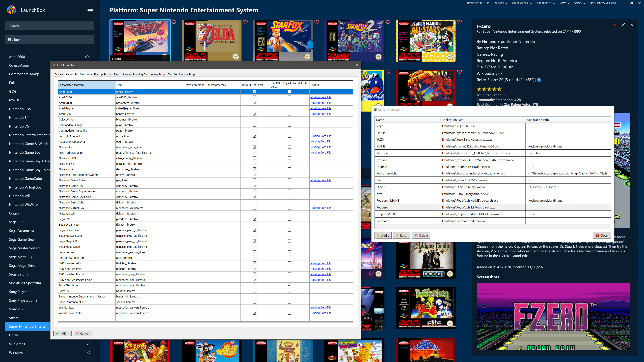Toggle favorite heart next to Super Mario All-Stars
Viewport: 644px width, 362px height.
click(x=460, y=22)
